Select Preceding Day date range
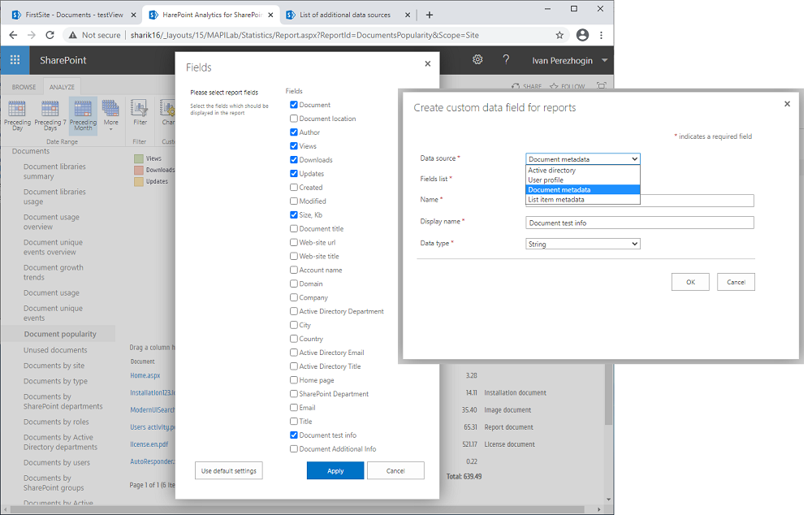This screenshot has width=812, height=515. pyautogui.click(x=17, y=115)
